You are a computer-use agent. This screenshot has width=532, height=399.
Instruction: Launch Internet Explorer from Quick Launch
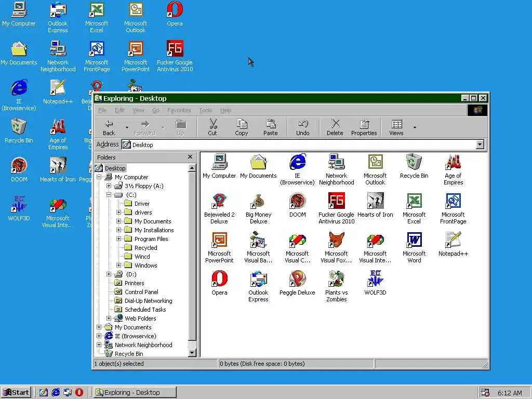[x=56, y=393]
